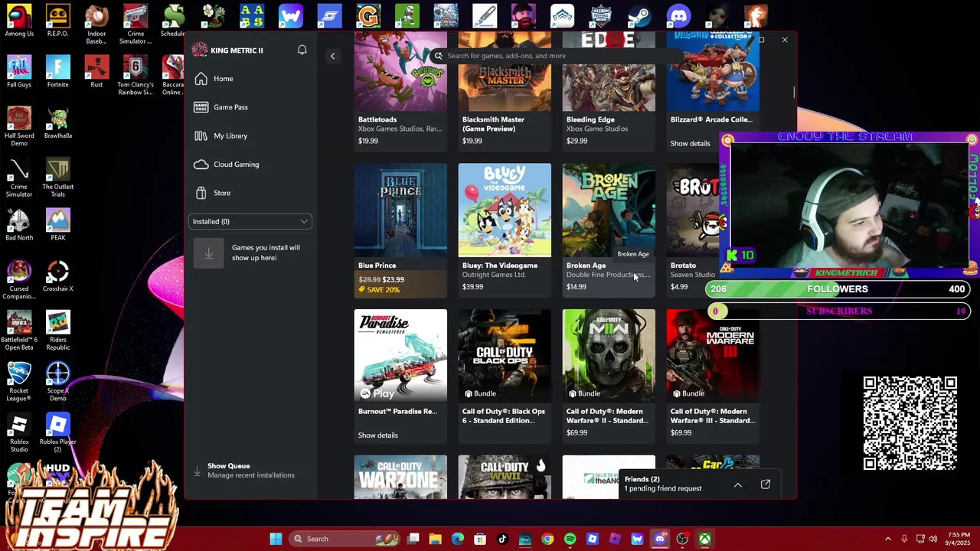The height and width of the screenshot is (551, 980).
Task: Click the Among Us desktop icon
Action: tap(19, 21)
